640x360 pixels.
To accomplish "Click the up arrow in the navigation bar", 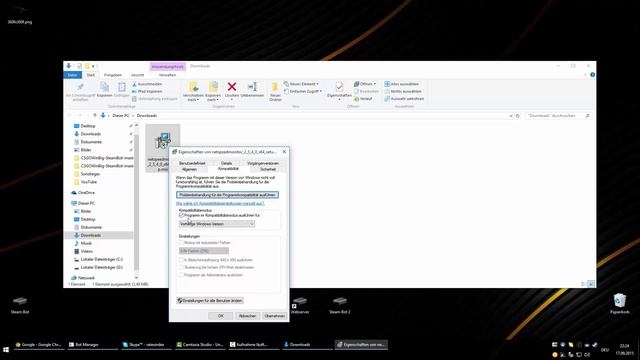I will click(x=95, y=116).
